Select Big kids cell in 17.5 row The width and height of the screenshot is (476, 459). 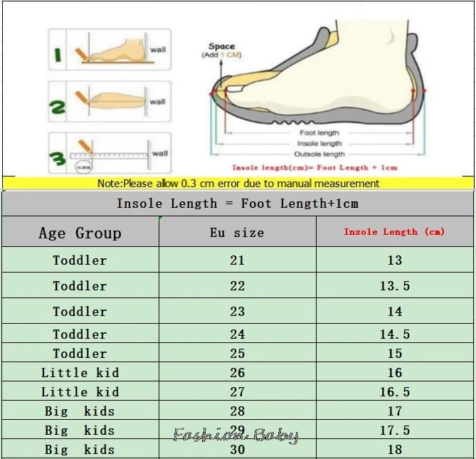click(x=80, y=430)
